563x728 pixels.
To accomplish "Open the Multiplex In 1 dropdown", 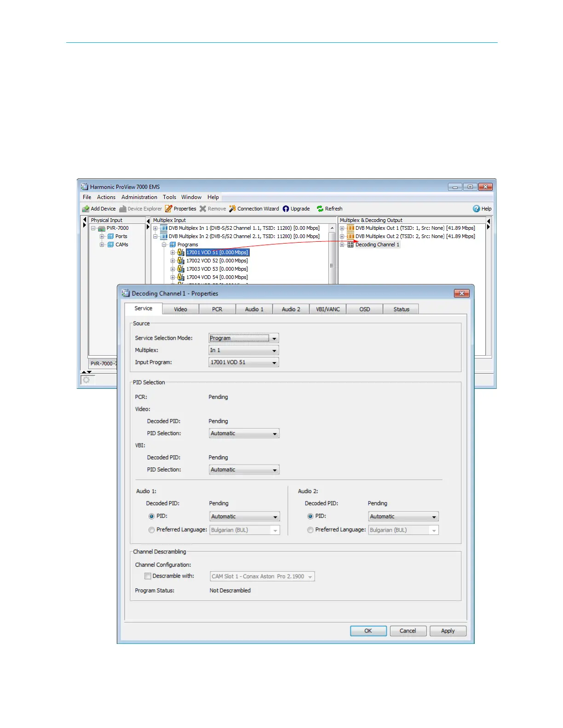I will pos(244,351).
